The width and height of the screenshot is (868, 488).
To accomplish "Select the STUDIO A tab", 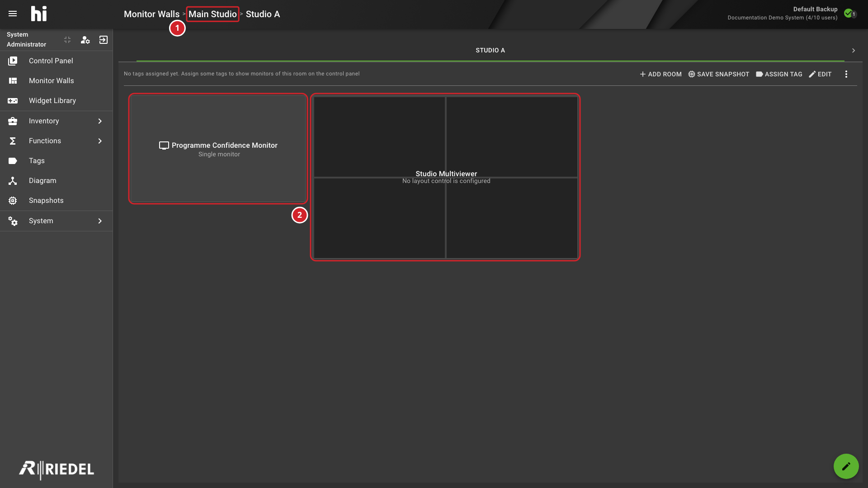I will click(x=490, y=50).
